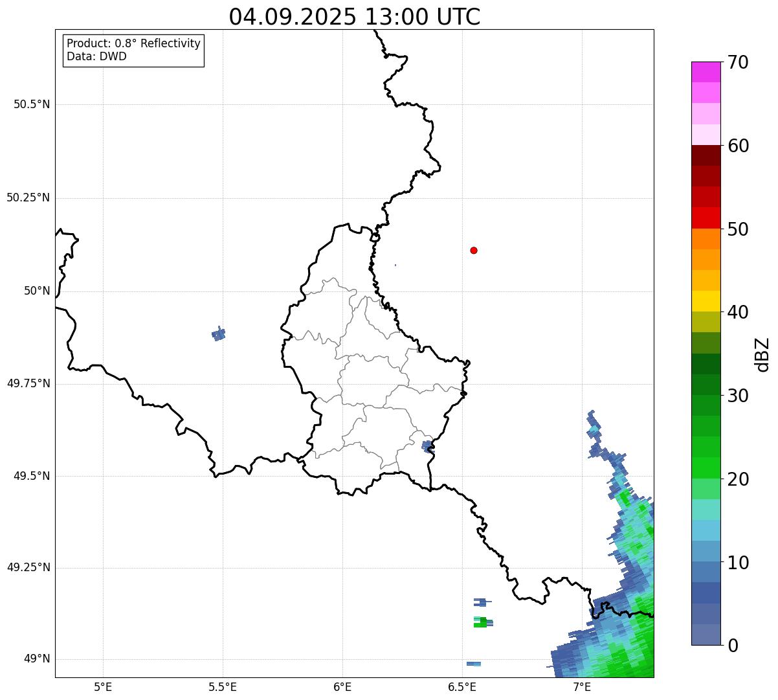
Task: Click the latitude label 49°N
Action: [x=37, y=659]
